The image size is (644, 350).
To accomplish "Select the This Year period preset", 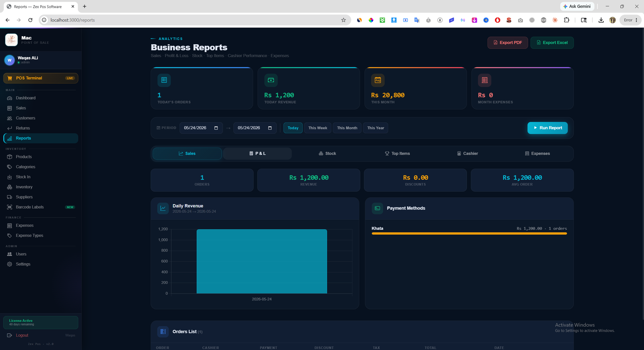I will 376,128.
